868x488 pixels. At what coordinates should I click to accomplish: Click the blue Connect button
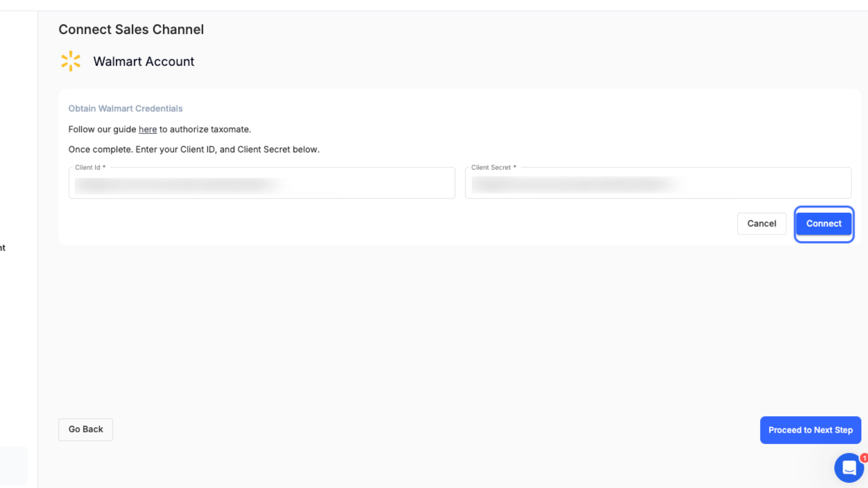(824, 224)
